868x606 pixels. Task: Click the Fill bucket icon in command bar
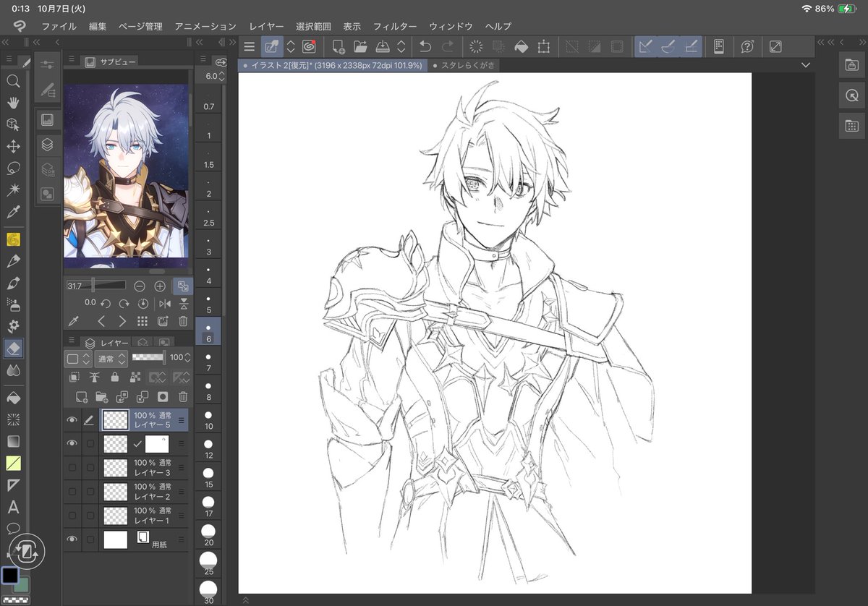click(521, 47)
